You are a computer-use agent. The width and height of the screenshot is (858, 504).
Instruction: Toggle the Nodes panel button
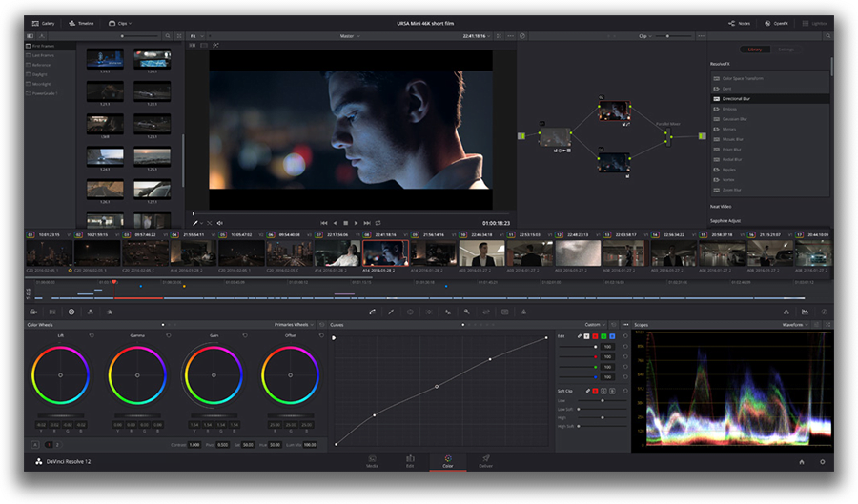pyautogui.click(x=739, y=23)
